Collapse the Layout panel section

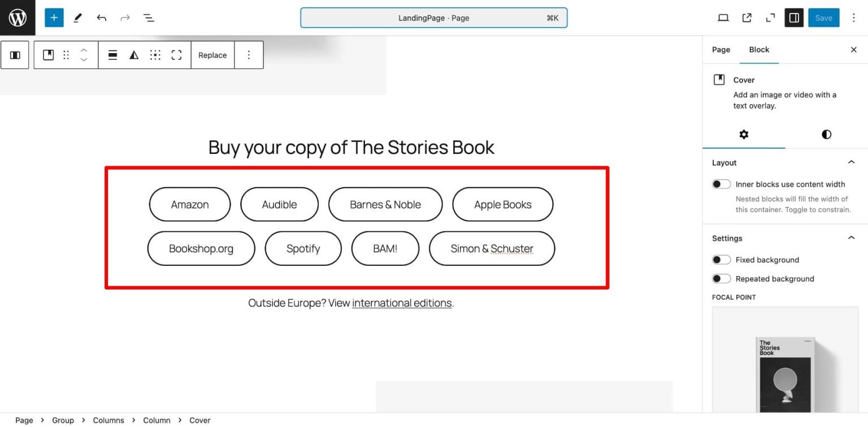pyautogui.click(x=851, y=162)
